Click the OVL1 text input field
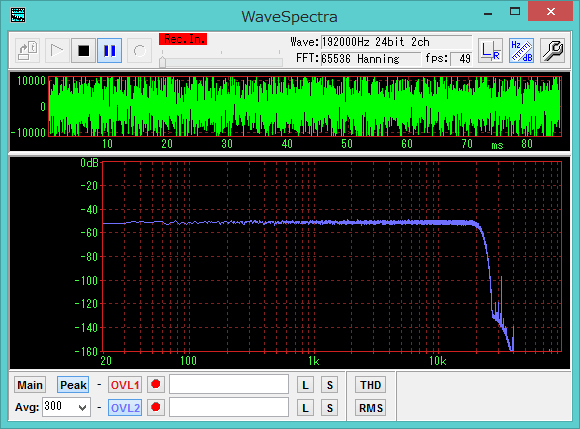 pos(229,384)
